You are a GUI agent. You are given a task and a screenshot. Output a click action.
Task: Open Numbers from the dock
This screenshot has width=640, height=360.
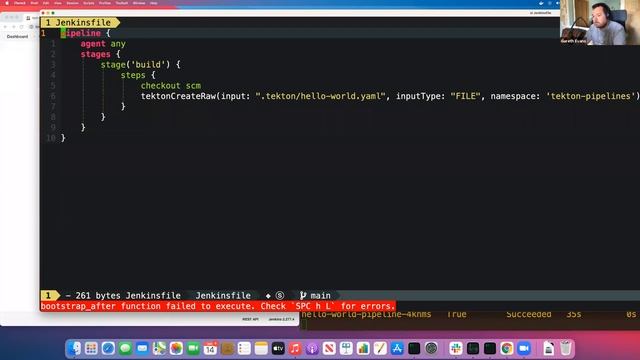tap(363, 349)
